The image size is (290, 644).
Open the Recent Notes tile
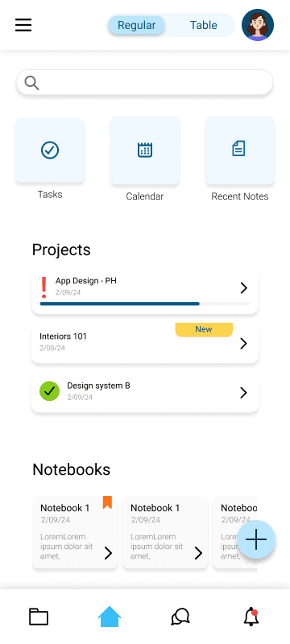pos(240,151)
